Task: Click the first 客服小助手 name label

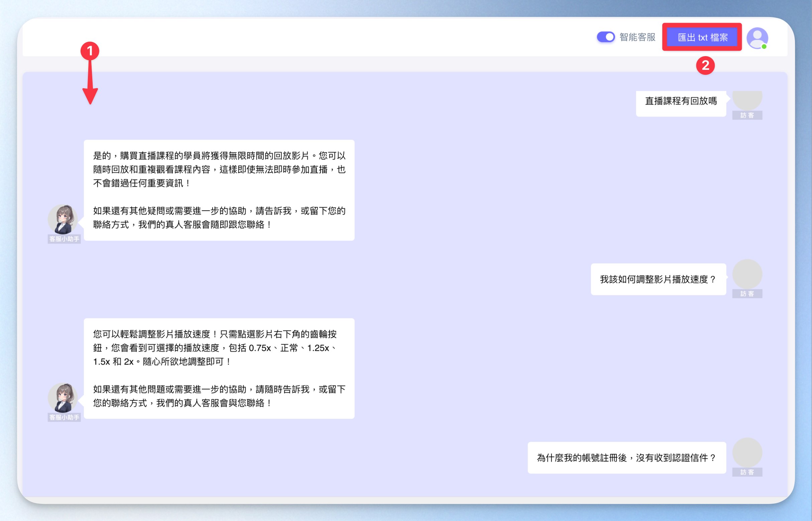Action: click(64, 239)
